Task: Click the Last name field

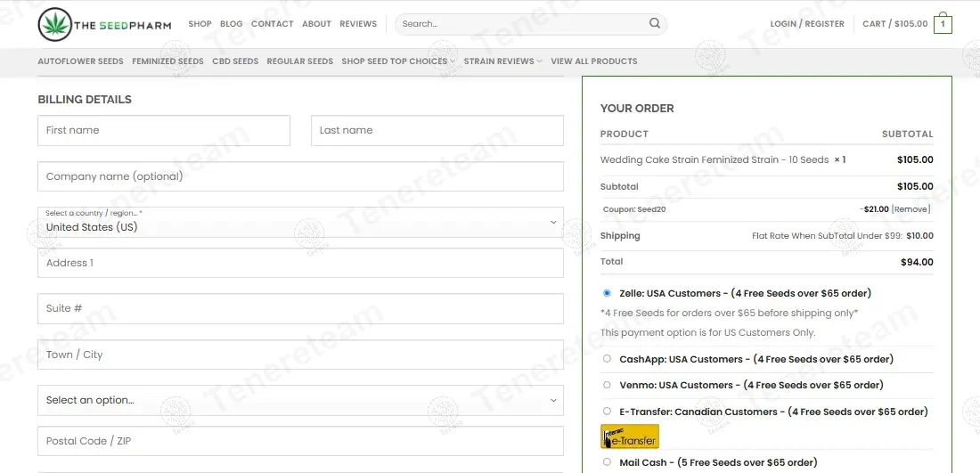Action: 437,131
